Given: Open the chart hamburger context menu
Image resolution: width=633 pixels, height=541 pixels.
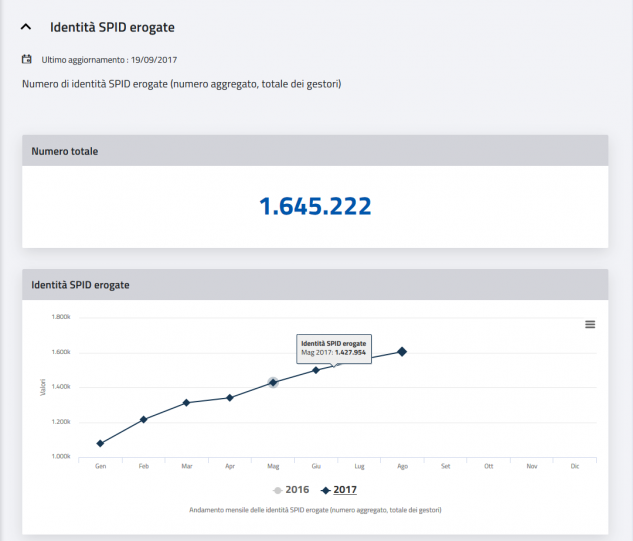Looking at the screenshot, I should click(x=590, y=324).
